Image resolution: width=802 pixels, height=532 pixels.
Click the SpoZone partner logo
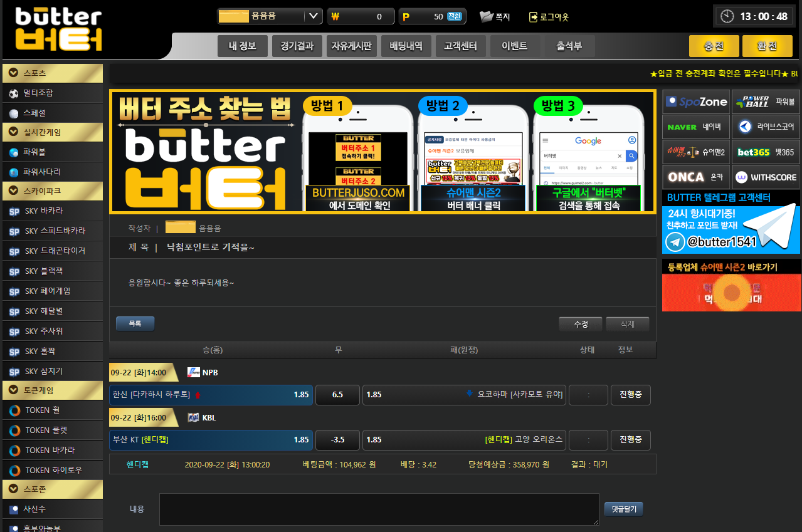click(x=696, y=102)
